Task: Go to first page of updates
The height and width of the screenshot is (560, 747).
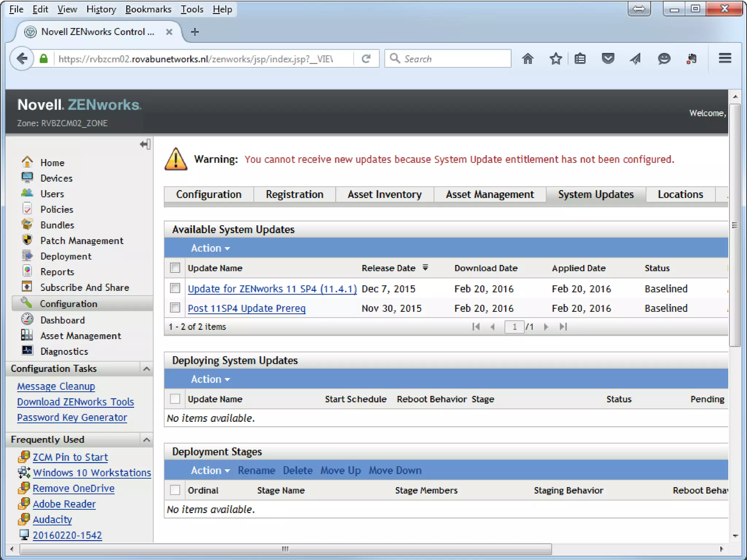Action: [x=476, y=327]
